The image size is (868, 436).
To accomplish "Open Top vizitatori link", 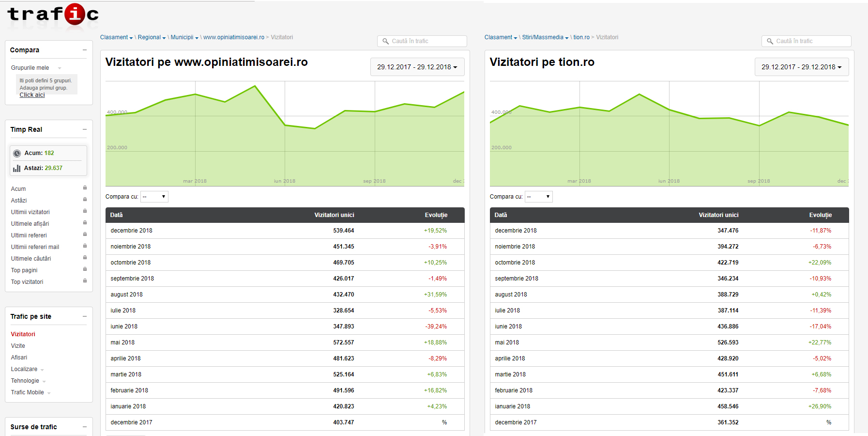I will [27, 282].
